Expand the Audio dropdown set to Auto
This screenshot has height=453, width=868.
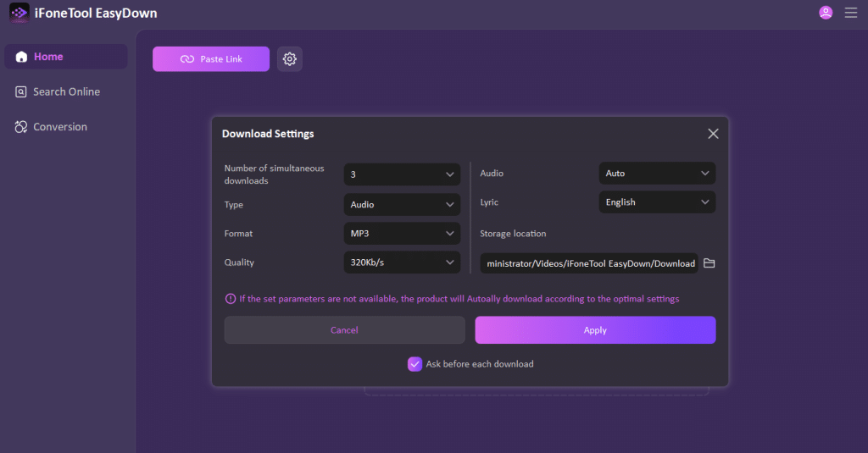(657, 174)
